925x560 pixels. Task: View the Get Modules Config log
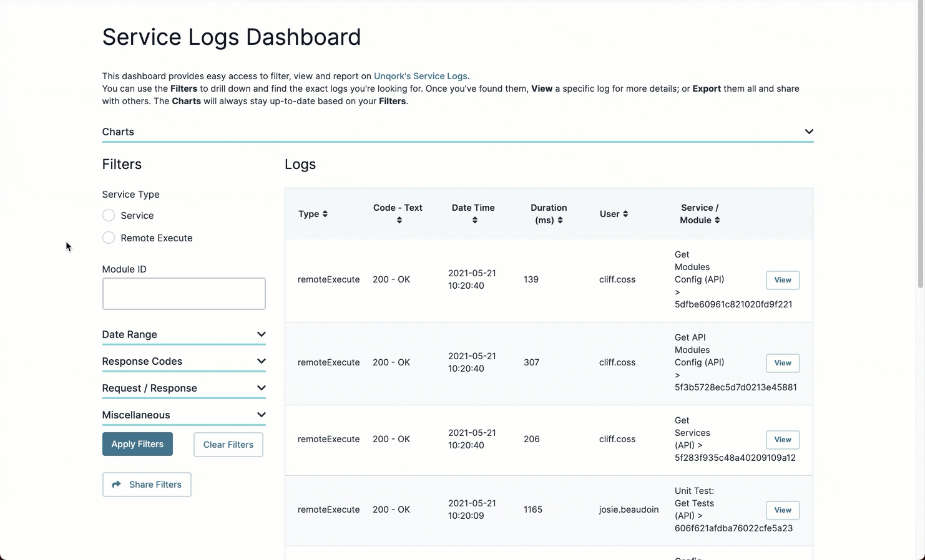point(783,280)
